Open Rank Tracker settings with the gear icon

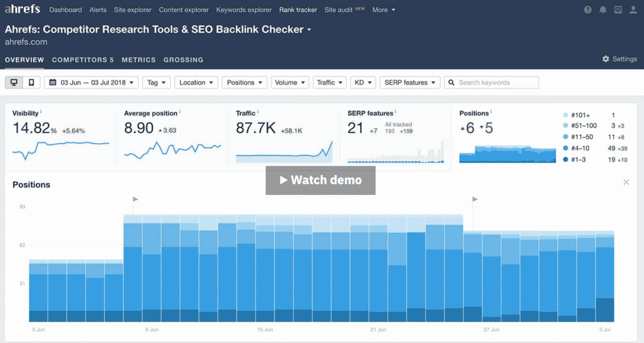click(x=605, y=59)
